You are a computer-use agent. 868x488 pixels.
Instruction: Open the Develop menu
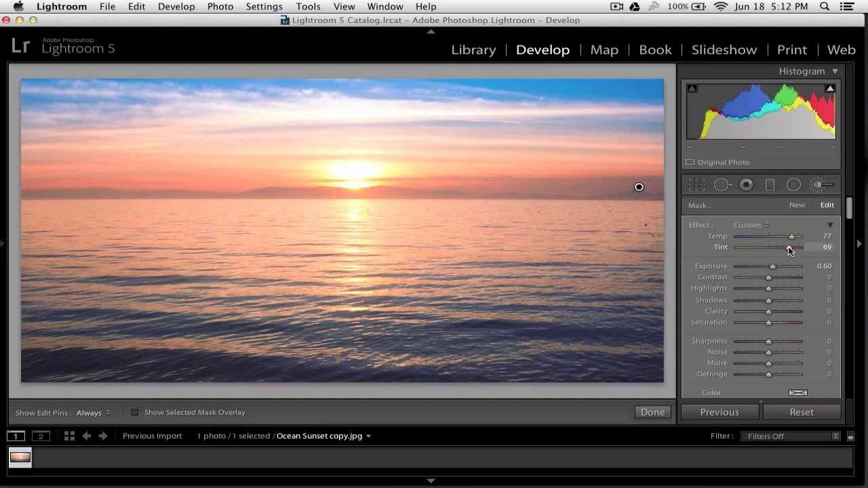[x=176, y=7]
